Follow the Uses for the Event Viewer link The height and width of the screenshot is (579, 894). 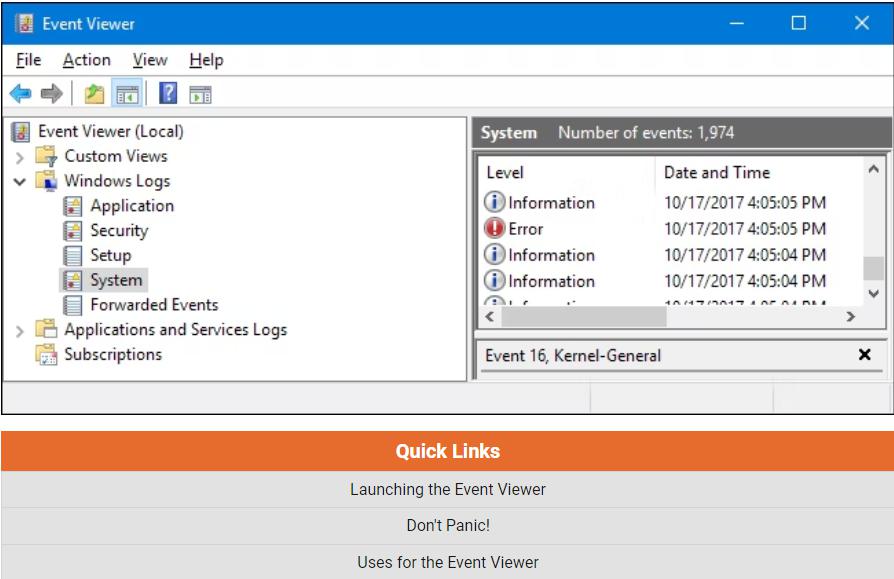[x=448, y=562]
